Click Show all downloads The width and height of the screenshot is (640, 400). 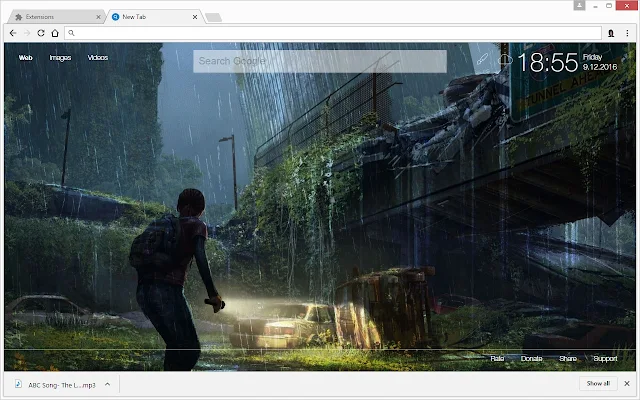pyautogui.click(x=598, y=384)
